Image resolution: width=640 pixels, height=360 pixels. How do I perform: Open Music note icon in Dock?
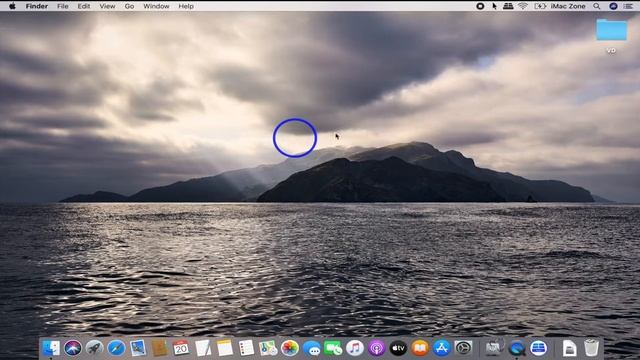pos(355,348)
